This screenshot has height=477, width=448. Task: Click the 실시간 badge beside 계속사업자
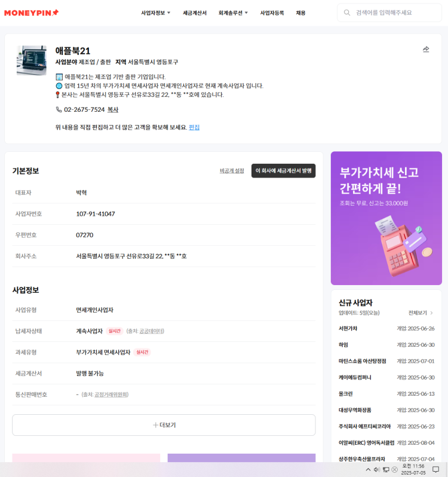pyautogui.click(x=115, y=331)
